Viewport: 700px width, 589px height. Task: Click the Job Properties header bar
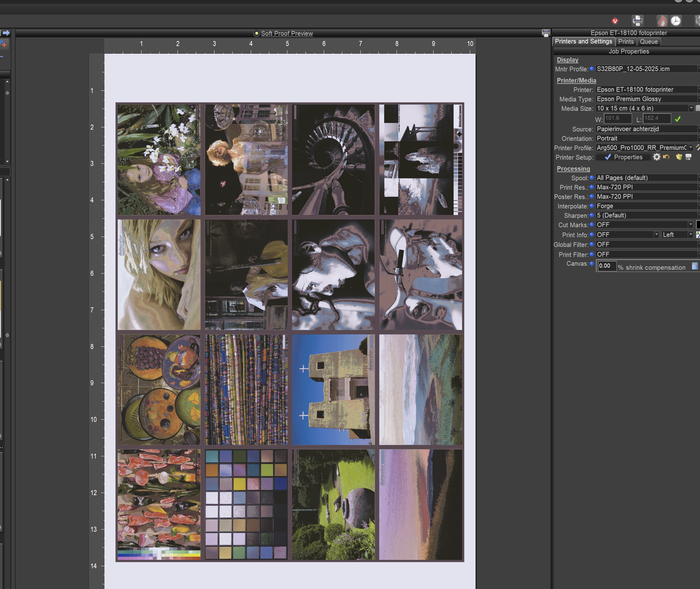(x=626, y=51)
